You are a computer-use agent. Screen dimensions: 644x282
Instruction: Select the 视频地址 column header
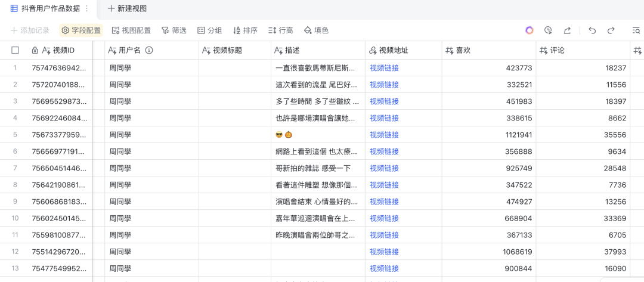pyautogui.click(x=404, y=50)
